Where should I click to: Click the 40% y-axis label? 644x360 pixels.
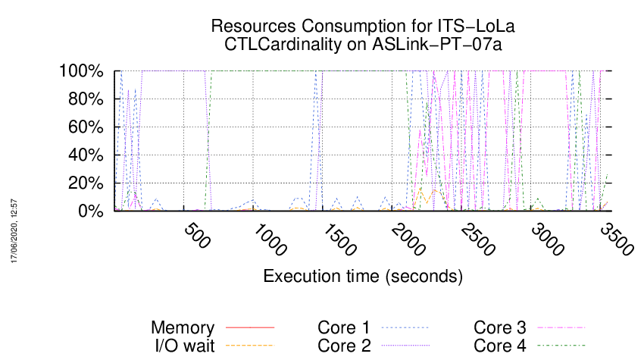(86, 155)
